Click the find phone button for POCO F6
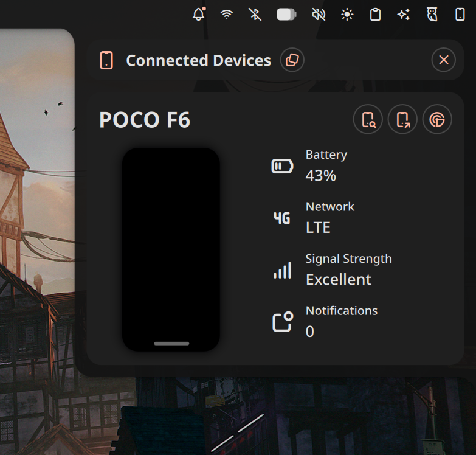 (368, 119)
